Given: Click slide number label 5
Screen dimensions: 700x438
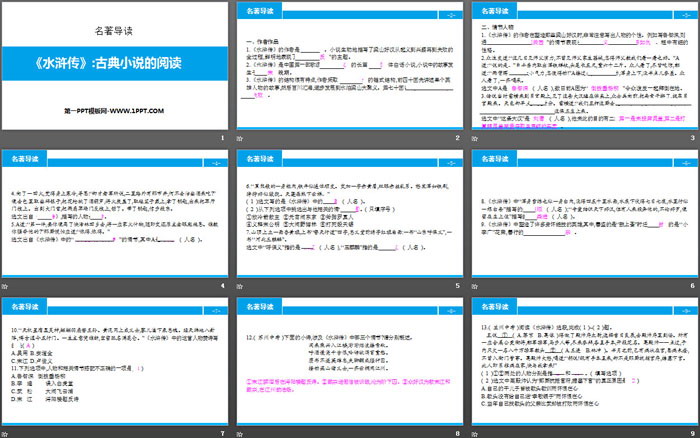Looking at the screenshot, I should click(458, 286).
